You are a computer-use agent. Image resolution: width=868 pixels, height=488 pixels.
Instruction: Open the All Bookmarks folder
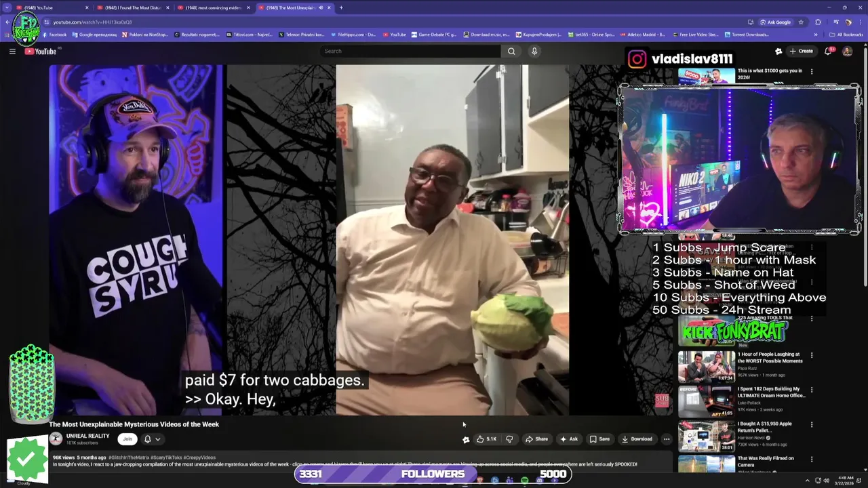(x=846, y=35)
